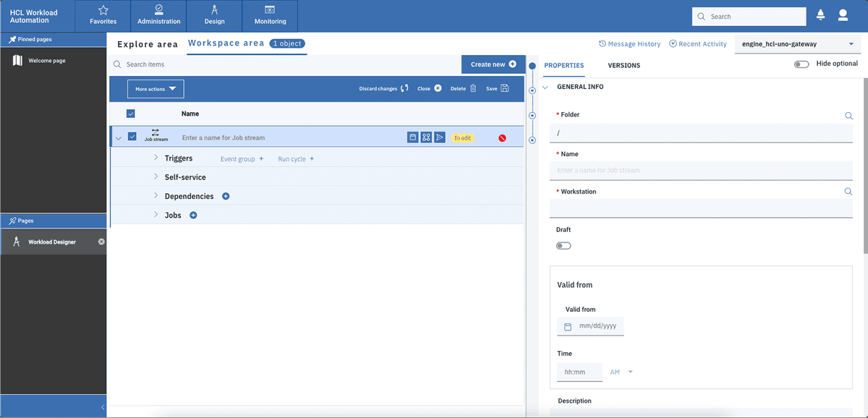The height and width of the screenshot is (418, 868).
Task: Click the Create new button
Action: coord(493,64)
